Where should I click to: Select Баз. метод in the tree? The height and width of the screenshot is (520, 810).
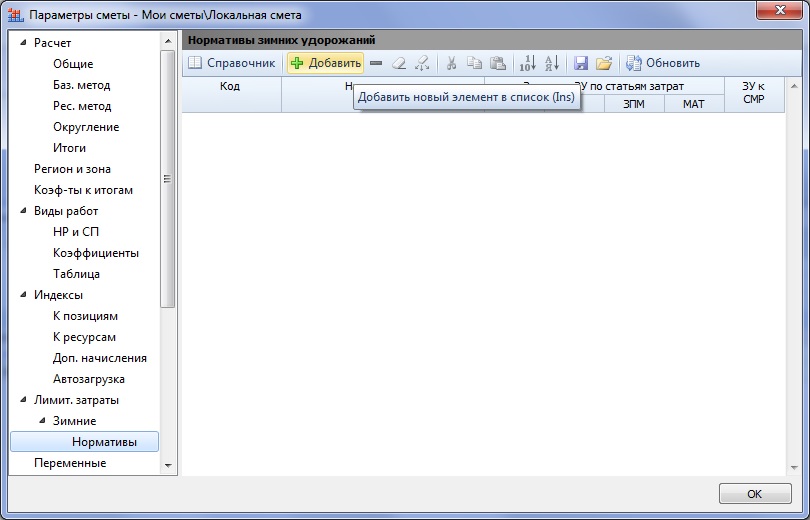82,85
